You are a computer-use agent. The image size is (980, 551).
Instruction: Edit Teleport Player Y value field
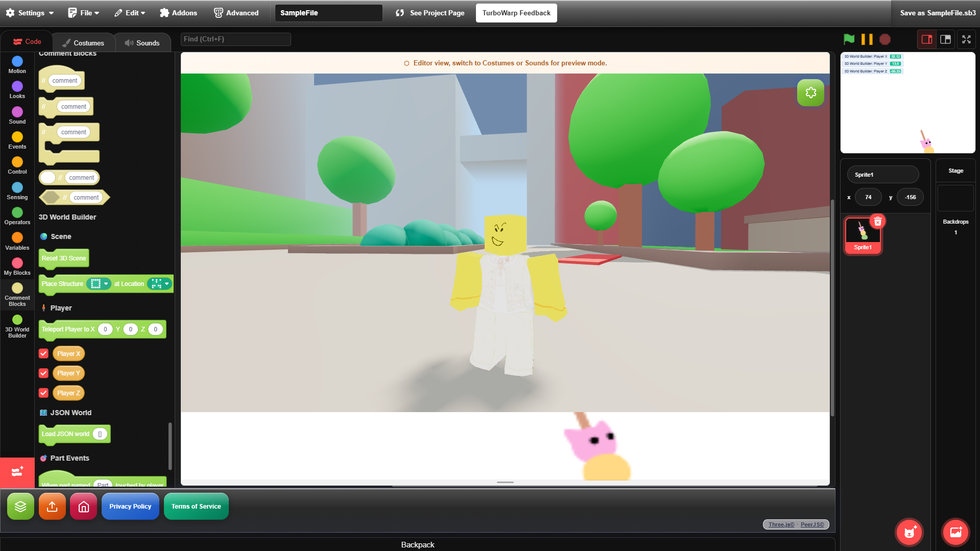(x=131, y=329)
